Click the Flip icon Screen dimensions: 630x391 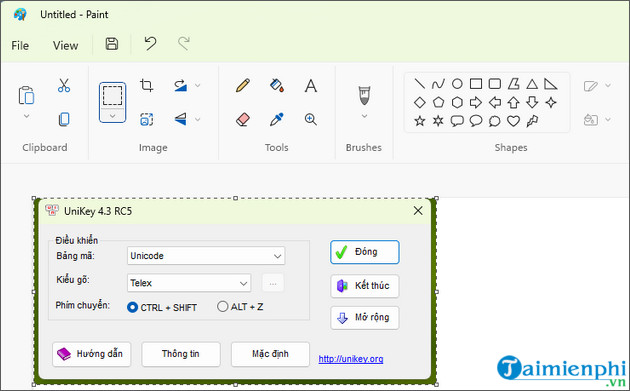(x=180, y=119)
